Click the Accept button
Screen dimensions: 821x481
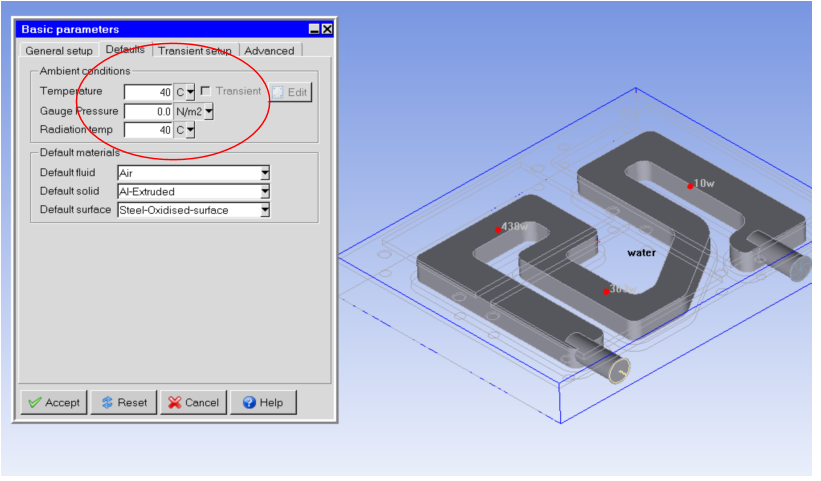(x=53, y=403)
